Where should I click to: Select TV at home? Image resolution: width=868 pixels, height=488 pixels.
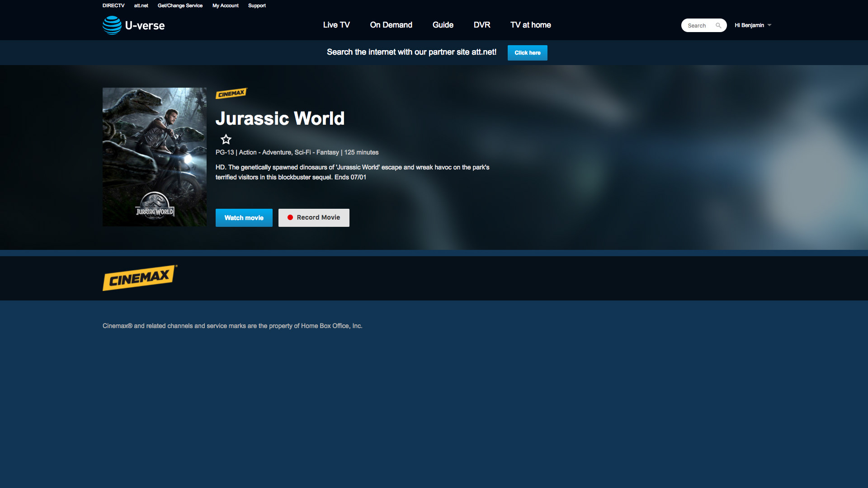(530, 25)
